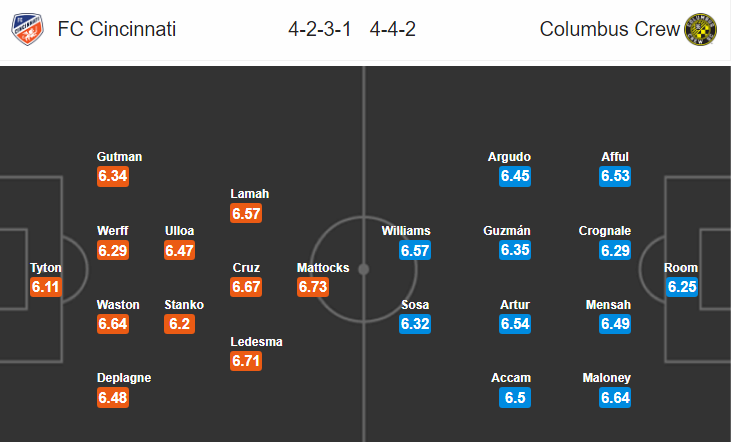
Task: Open the FC Cincinnati team name
Action: tap(117, 29)
